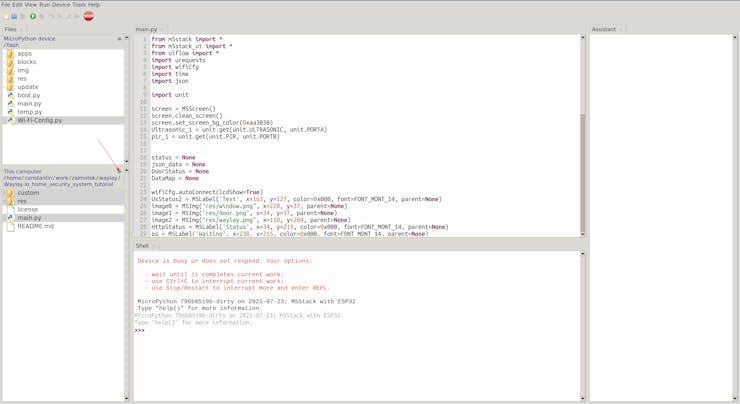Viewport: 740px width, 404px height.
Task: Run current script with green play icon
Action: [x=33, y=17]
